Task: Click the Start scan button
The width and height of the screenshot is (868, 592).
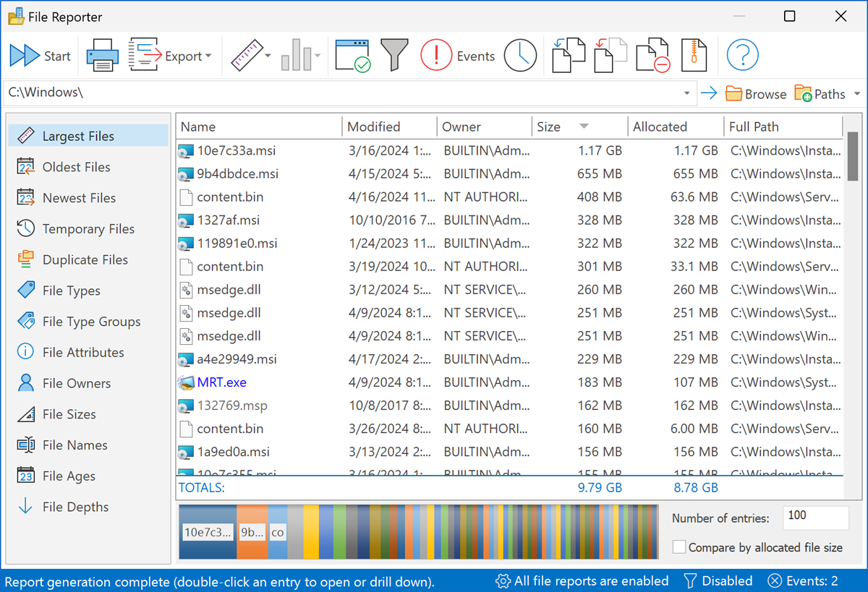Action: click(x=41, y=56)
